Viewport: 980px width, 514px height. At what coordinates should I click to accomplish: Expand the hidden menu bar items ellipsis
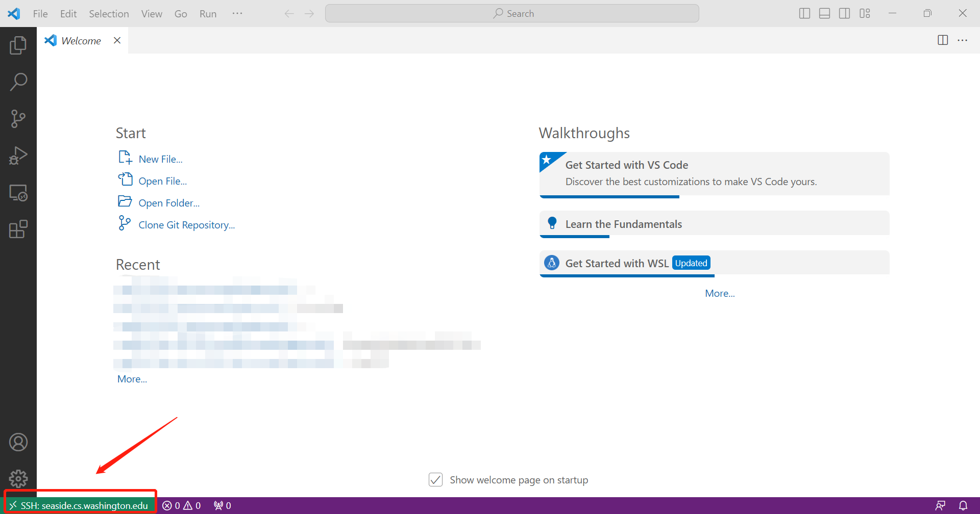coord(237,13)
